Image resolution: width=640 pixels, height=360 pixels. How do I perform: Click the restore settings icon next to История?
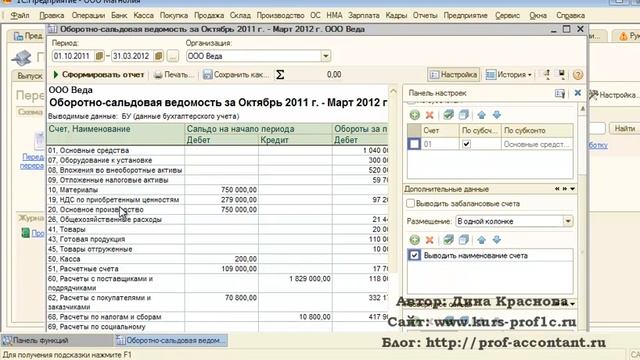coord(547,74)
